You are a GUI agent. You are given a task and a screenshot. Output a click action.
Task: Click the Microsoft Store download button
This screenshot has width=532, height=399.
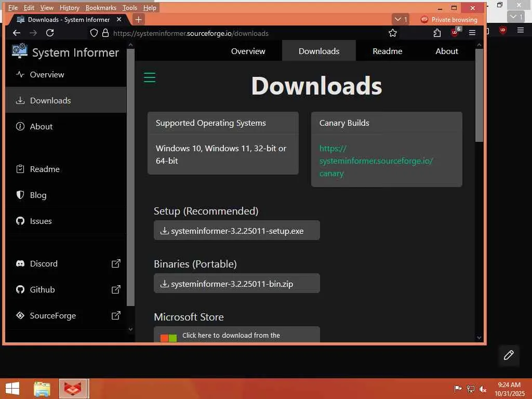tap(237, 335)
